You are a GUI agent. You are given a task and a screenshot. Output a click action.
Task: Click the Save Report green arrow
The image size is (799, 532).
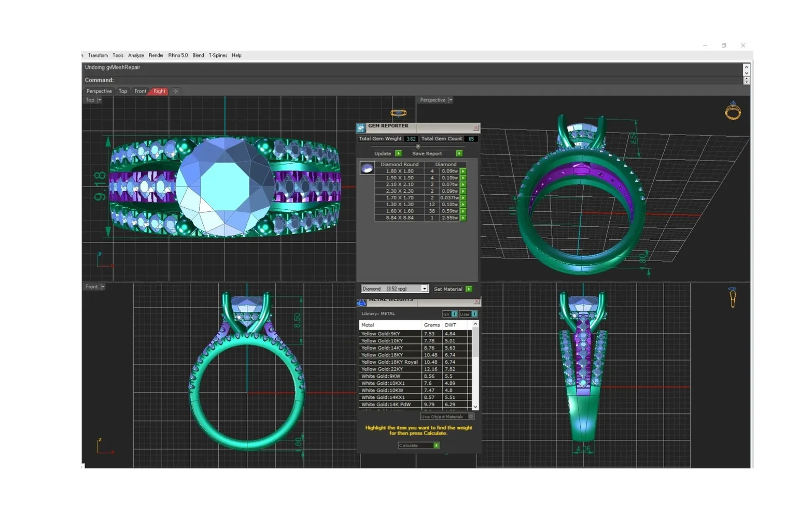coord(459,153)
